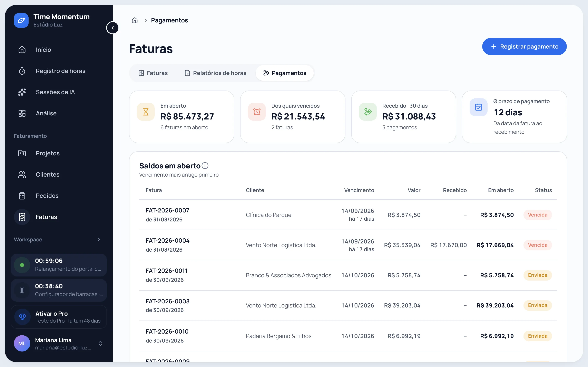Screen dimensions: 588x367
Task: Open the Clientes people icon
Action: [22, 175]
